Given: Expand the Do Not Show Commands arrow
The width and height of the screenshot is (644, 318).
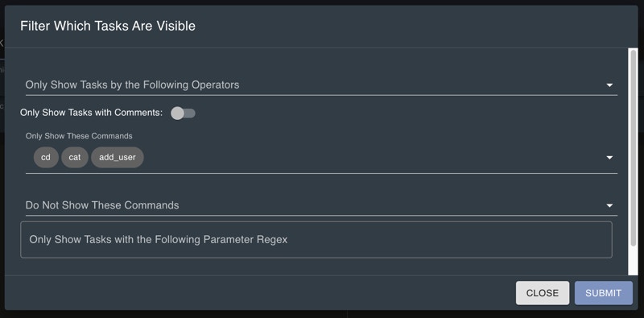Looking at the screenshot, I should 609,205.
